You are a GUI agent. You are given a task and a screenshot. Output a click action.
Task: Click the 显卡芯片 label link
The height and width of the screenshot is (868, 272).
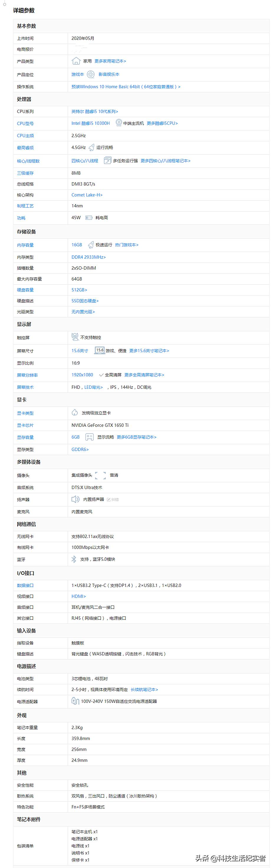(x=25, y=426)
